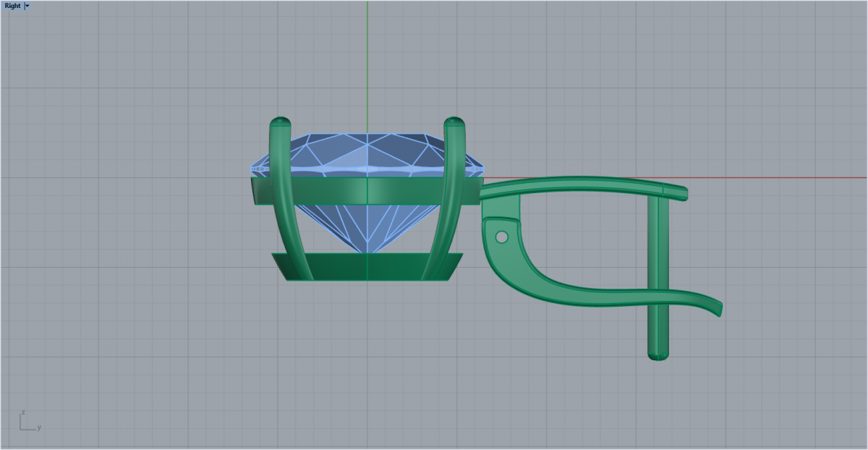Click the rounded tip of the left prong

(280, 122)
